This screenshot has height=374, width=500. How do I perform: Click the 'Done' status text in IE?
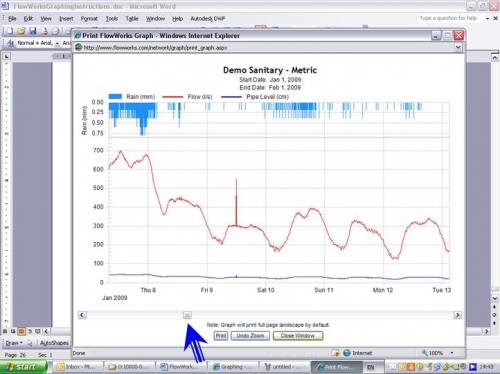[79, 353]
